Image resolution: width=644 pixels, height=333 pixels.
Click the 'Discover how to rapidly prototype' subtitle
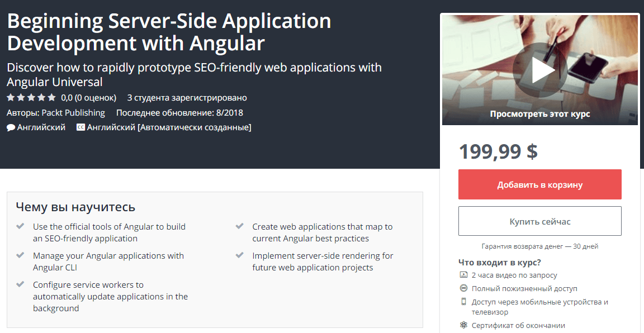195,74
